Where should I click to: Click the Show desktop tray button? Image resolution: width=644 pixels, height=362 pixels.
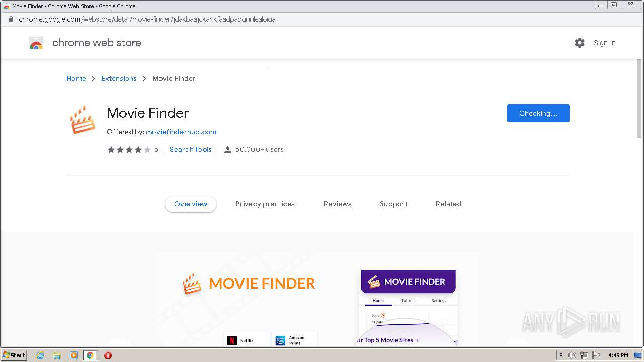638,355
